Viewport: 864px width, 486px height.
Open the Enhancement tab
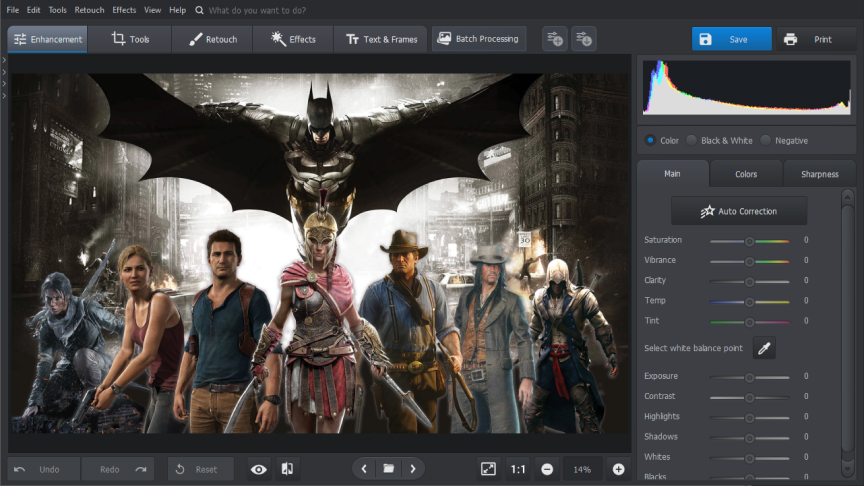(47, 39)
